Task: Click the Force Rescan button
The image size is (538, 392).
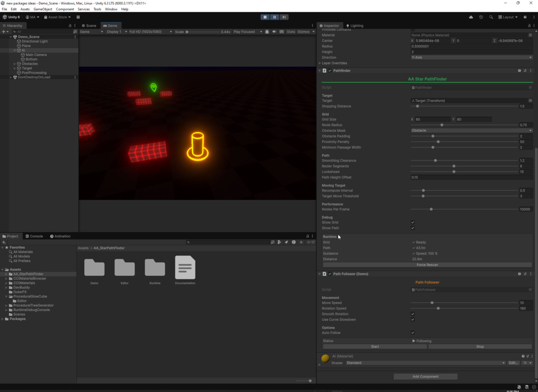Action: point(427,265)
